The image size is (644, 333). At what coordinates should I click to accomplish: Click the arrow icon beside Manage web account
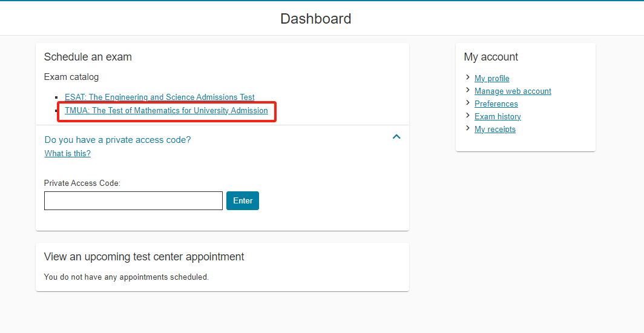pyautogui.click(x=468, y=90)
